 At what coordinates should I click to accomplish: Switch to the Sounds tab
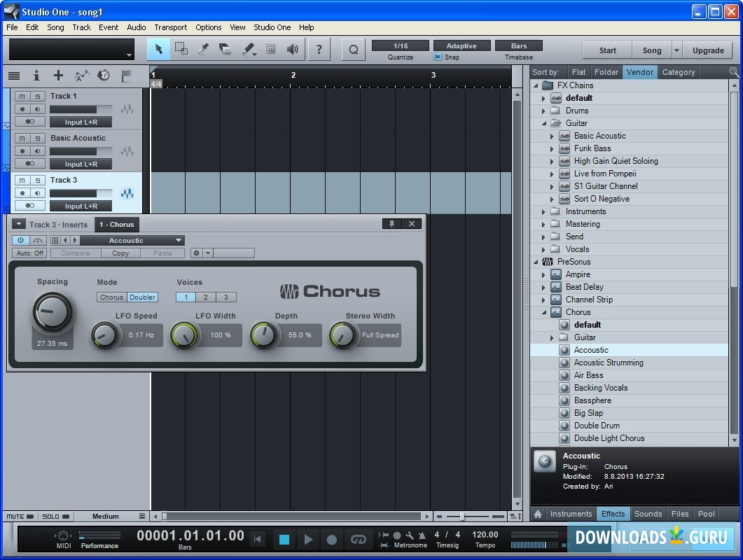pyautogui.click(x=648, y=513)
